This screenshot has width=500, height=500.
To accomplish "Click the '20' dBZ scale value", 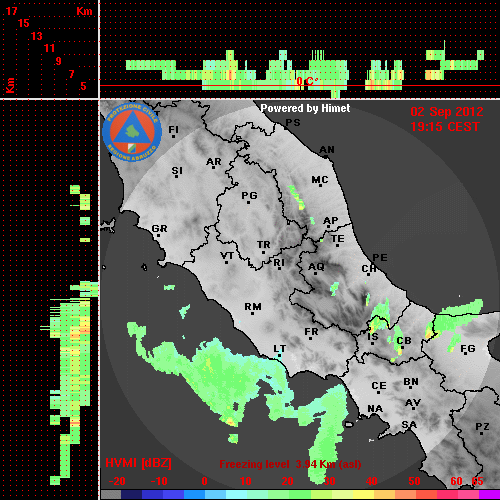I will (287, 481).
